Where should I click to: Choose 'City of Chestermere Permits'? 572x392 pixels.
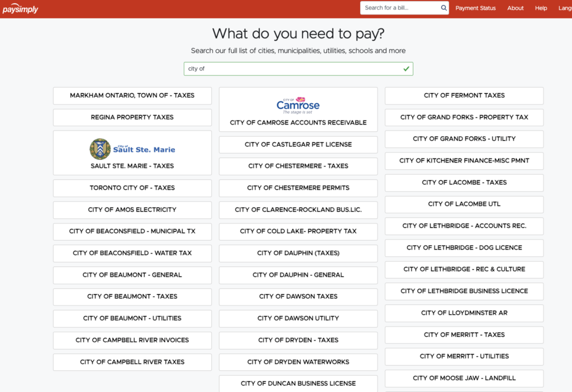298,188
